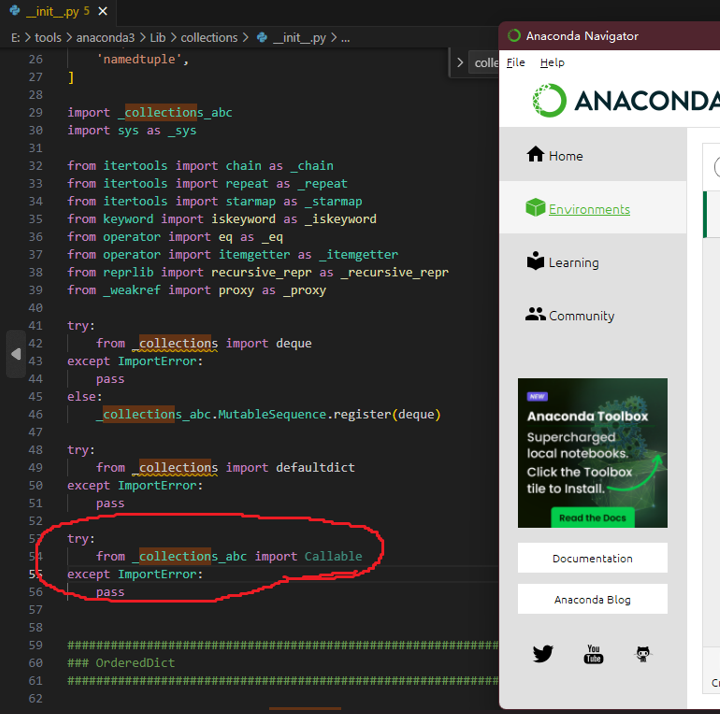Click '_itemgetter' on line 37
Viewport: 720px width, 714px height.
click(359, 255)
